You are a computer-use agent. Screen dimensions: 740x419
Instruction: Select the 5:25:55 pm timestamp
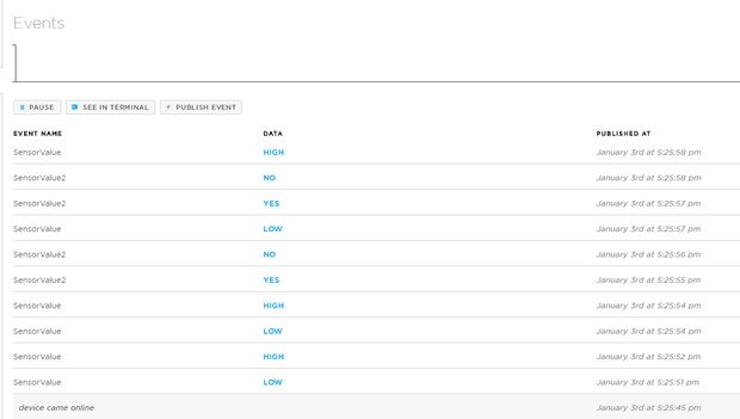click(x=648, y=280)
